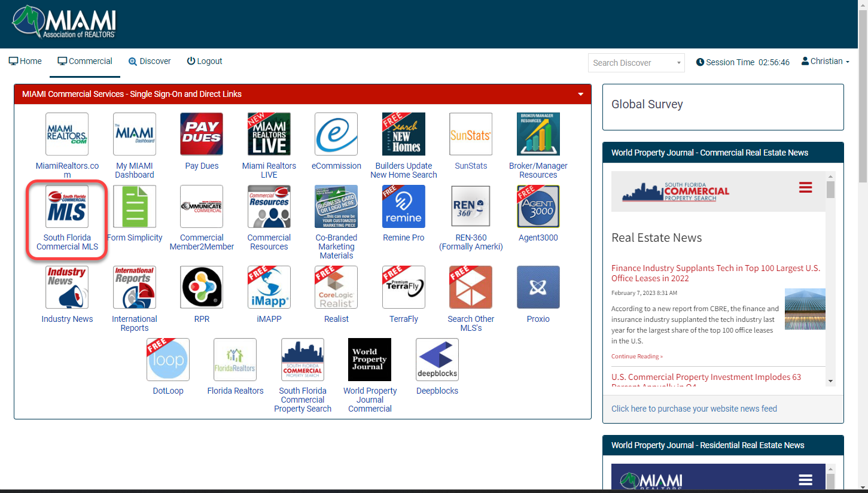Open the Commercial Resources icon
Screen dimensions: 868x493
click(269, 206)
